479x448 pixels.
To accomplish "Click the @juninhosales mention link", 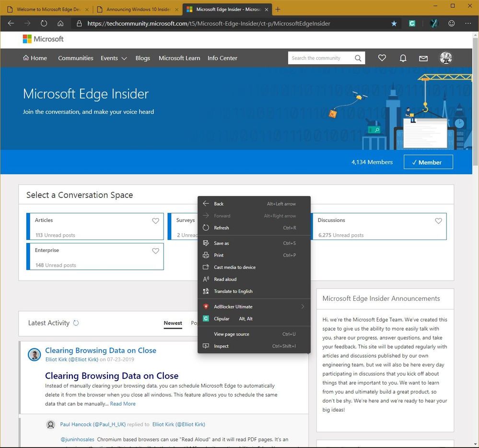I will click(77, 439).
